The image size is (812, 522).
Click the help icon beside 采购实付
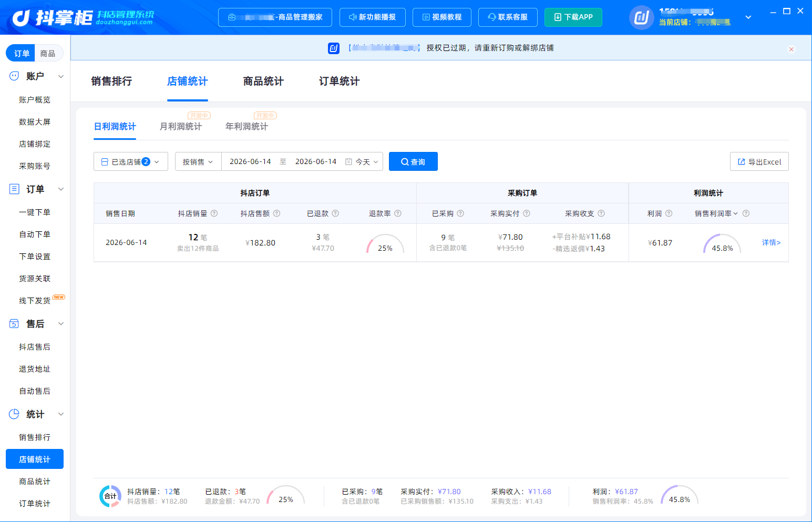527,213
